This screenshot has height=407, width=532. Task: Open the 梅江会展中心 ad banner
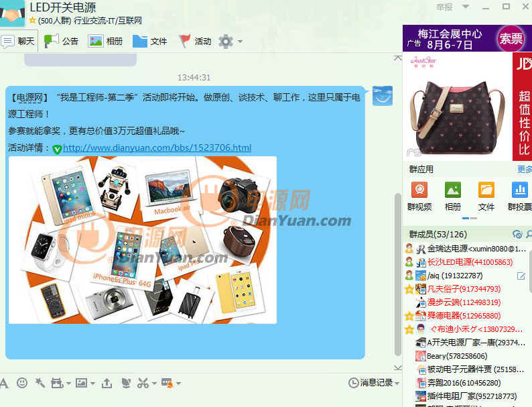450,38
